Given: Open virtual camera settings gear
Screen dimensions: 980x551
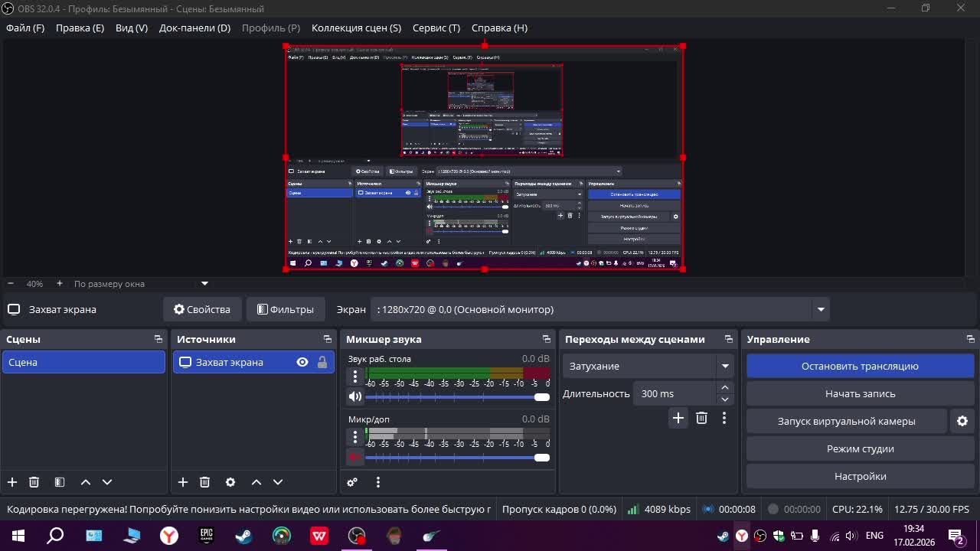Looking at the screenshot, I should click(962, 421).
